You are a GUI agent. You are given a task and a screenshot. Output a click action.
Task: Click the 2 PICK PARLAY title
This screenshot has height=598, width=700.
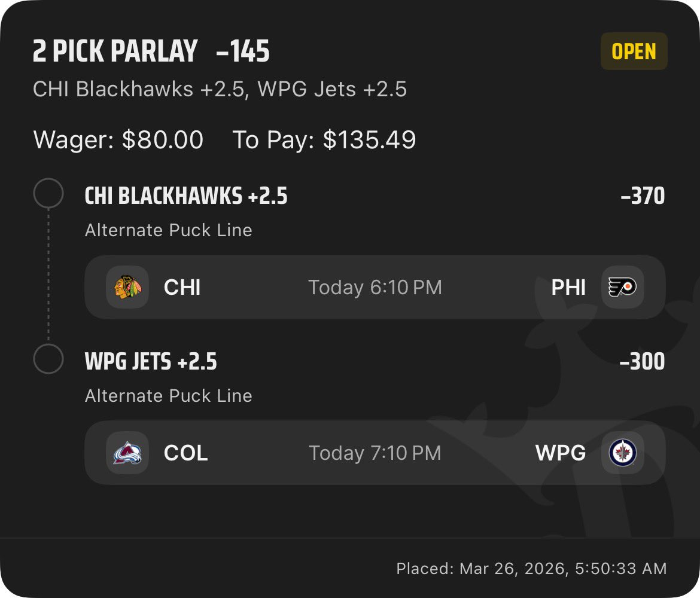[115, 52]
